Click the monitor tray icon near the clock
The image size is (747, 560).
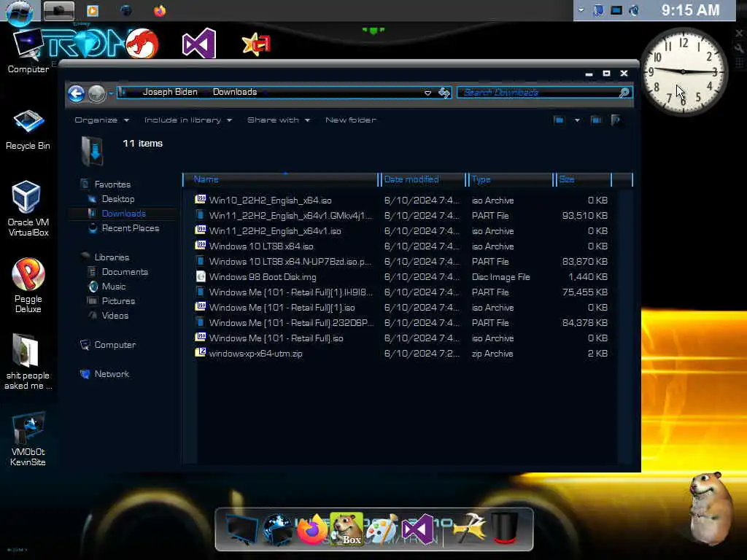click(x=616, y=10)
